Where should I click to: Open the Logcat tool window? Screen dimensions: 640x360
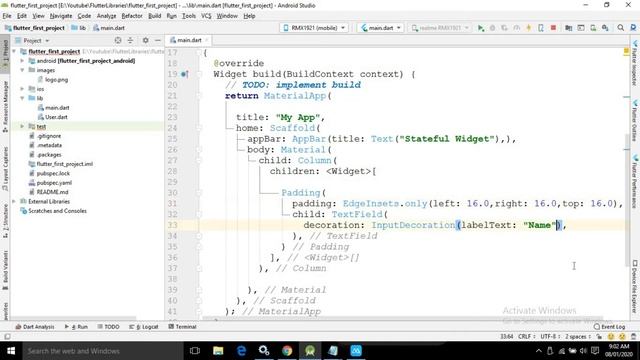tap(144, 327)
